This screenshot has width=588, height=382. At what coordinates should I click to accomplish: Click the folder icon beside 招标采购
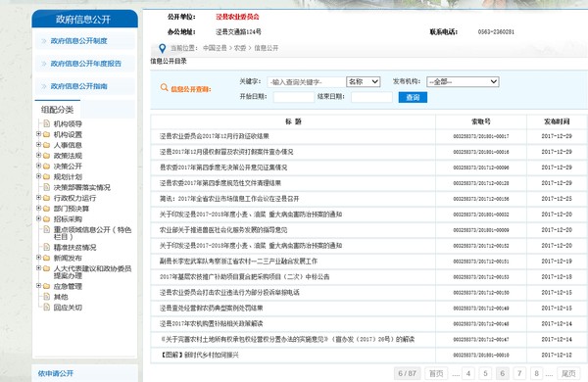[x=46, y=218]
